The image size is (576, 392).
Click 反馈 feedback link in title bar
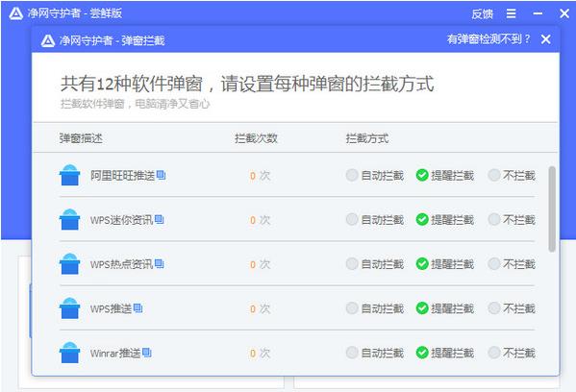[482, 14]
